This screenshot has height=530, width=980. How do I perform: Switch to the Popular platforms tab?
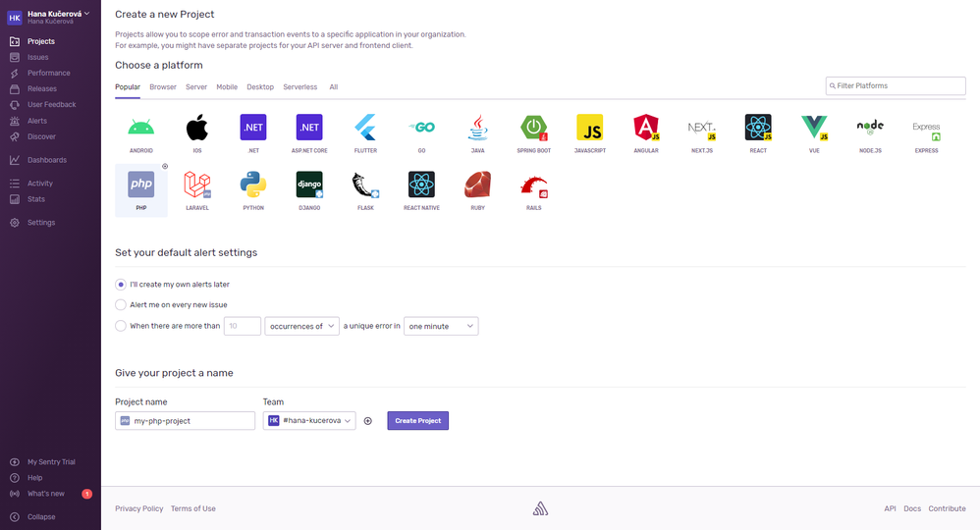(x=128, y=87)
